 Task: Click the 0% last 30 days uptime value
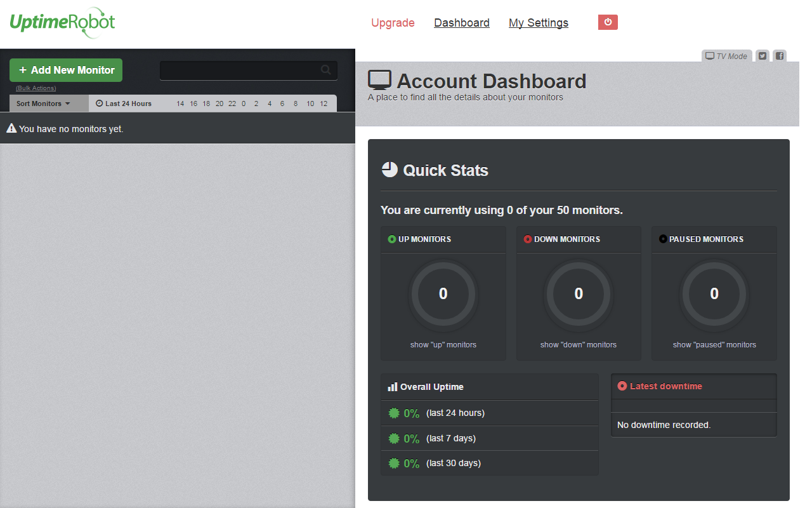[412, 464]
